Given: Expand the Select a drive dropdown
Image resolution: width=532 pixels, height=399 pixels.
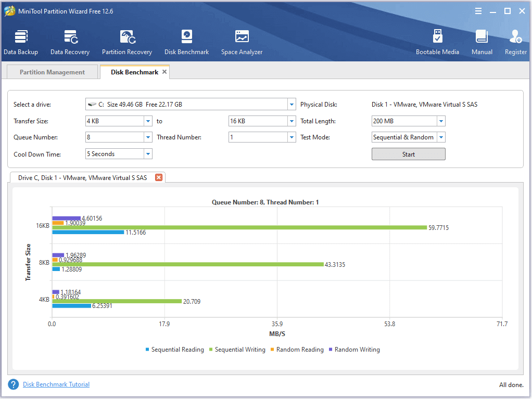Looking at the screenshot, I should coord(292,105).
